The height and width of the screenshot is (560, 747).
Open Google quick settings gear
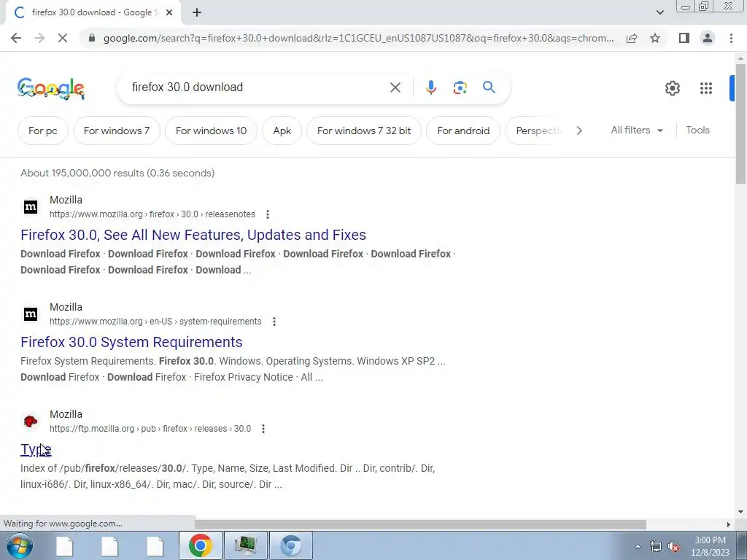tap(672, 88)
